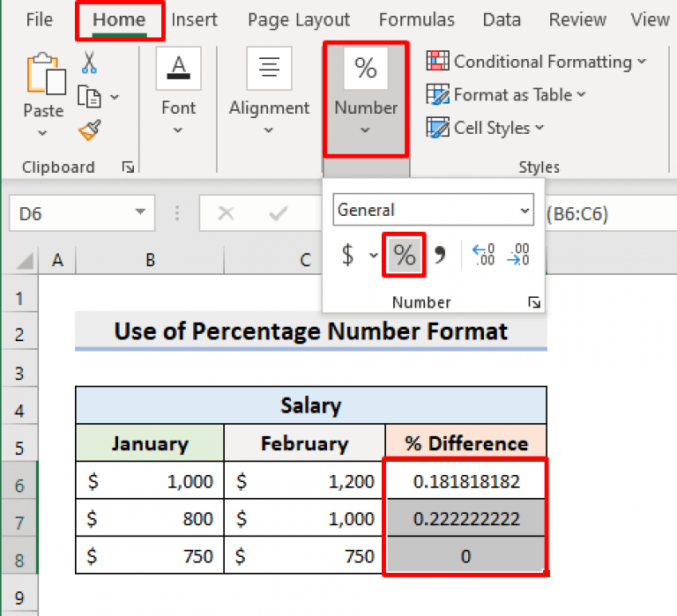677x616 pixels.
Task: Confirm formula entry checkmark icon
Action: [278, 213]
